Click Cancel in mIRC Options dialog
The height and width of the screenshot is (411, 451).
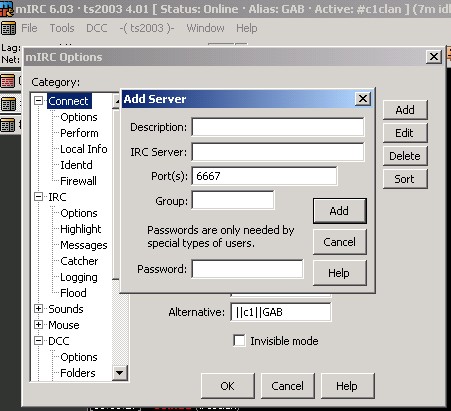click(288, 386)
